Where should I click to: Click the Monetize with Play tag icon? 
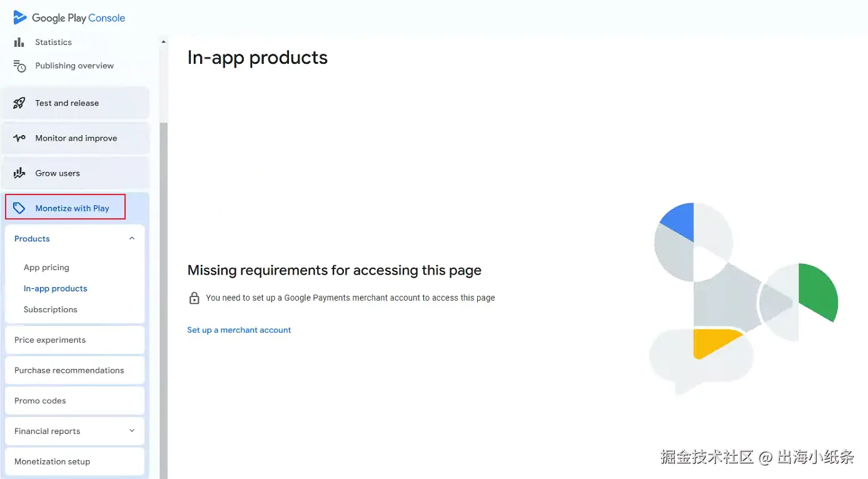[x=19, y=208]
